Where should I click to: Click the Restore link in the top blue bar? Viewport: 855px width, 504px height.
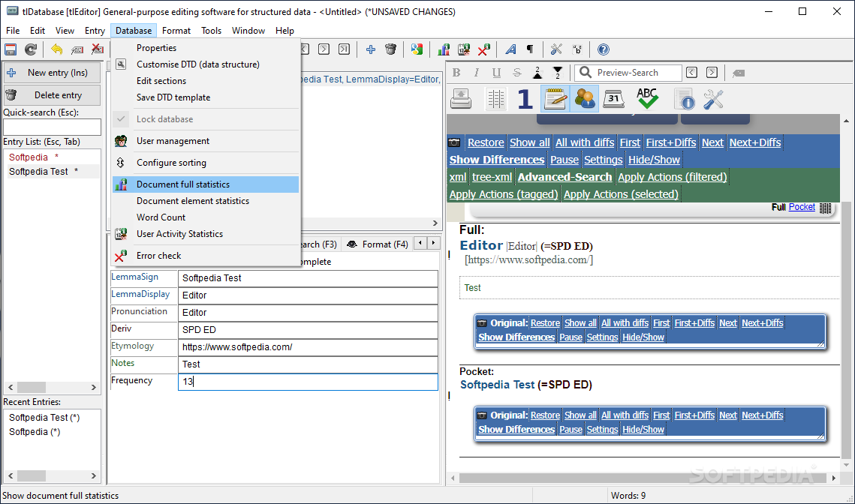tap(485, 142)
